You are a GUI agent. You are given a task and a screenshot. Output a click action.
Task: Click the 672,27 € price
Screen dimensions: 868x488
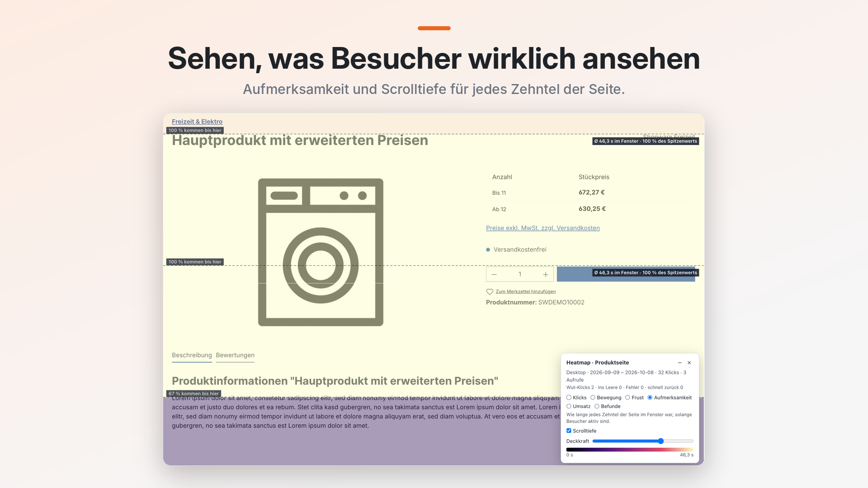pyautogui.click(x=592, y=192)
